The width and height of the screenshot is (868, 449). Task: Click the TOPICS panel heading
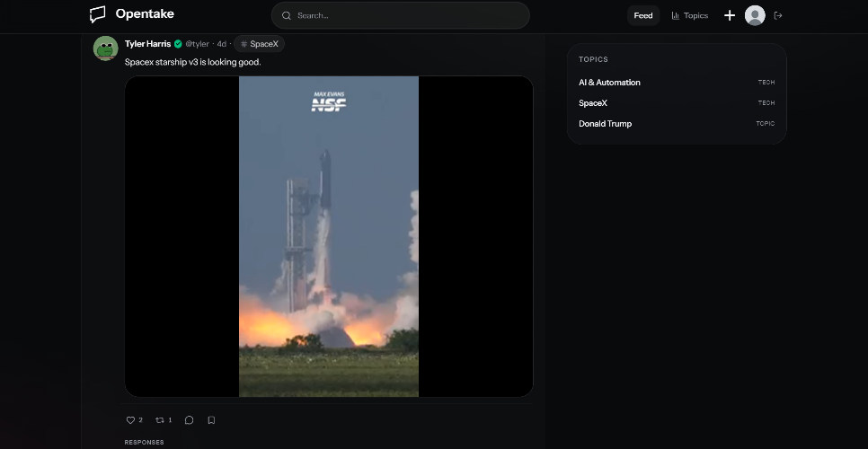pos(593,59)
